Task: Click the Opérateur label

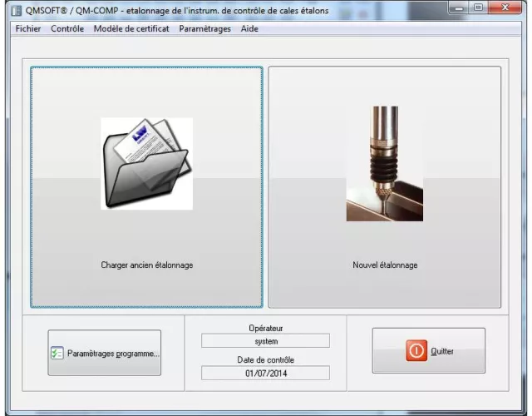Action: (266, 328)
